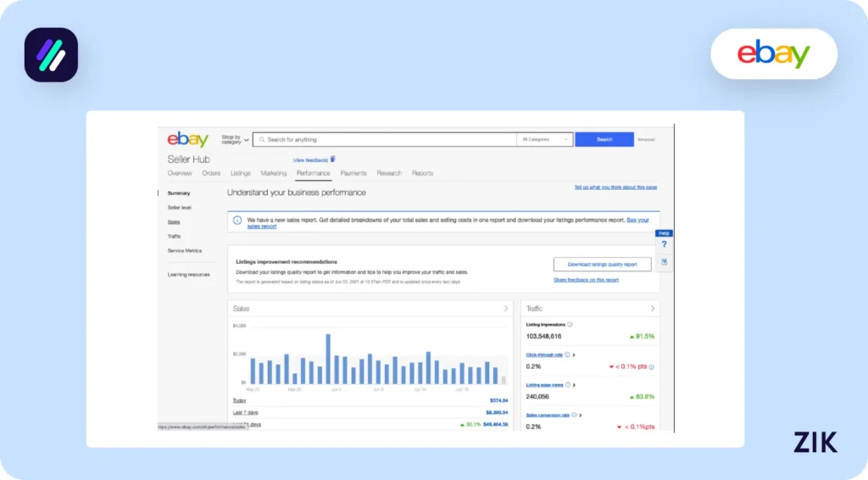Click the Download listings quality report button
Screen dimensions: 868x480
click(602, 265)
